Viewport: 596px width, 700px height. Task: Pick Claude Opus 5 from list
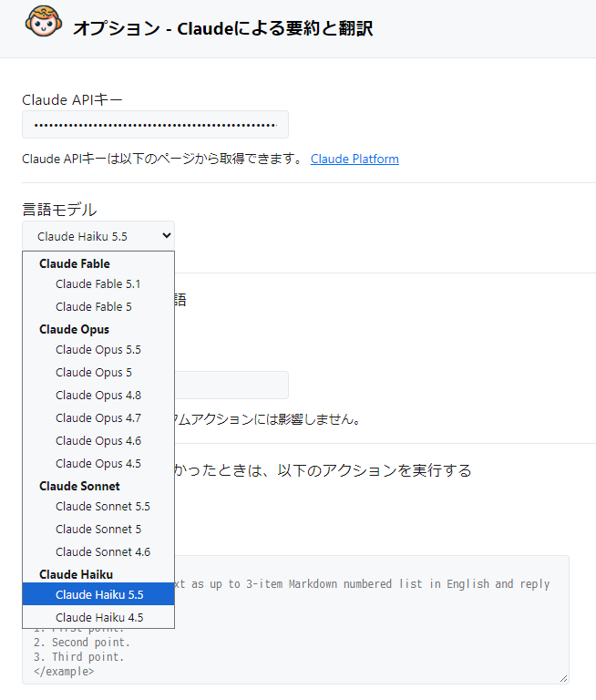click(x=98, y=372)
